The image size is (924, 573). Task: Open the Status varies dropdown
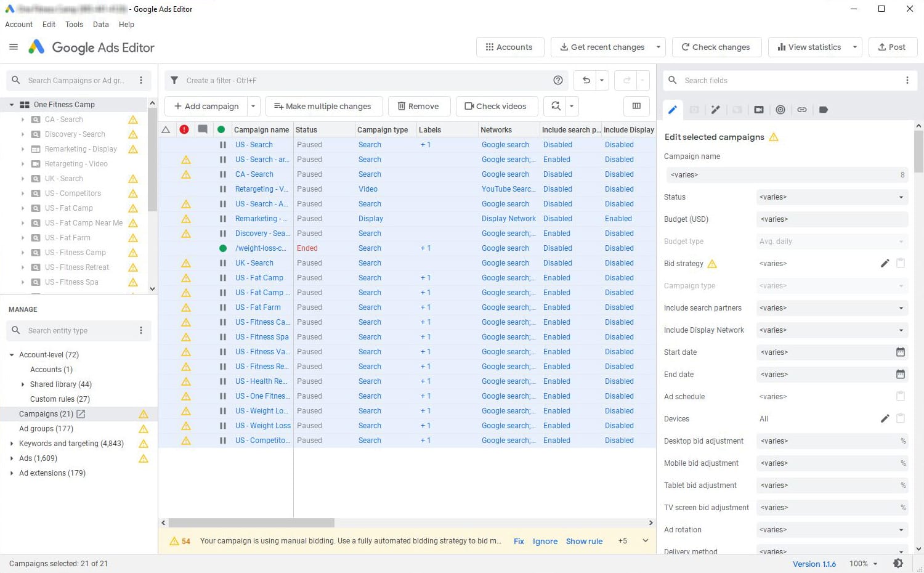tap(832, 197)
